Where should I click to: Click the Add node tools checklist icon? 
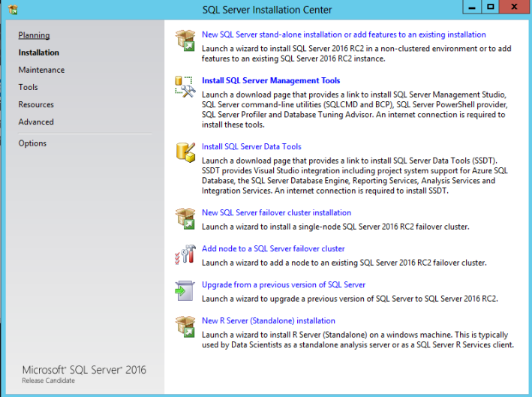(185, 254)
